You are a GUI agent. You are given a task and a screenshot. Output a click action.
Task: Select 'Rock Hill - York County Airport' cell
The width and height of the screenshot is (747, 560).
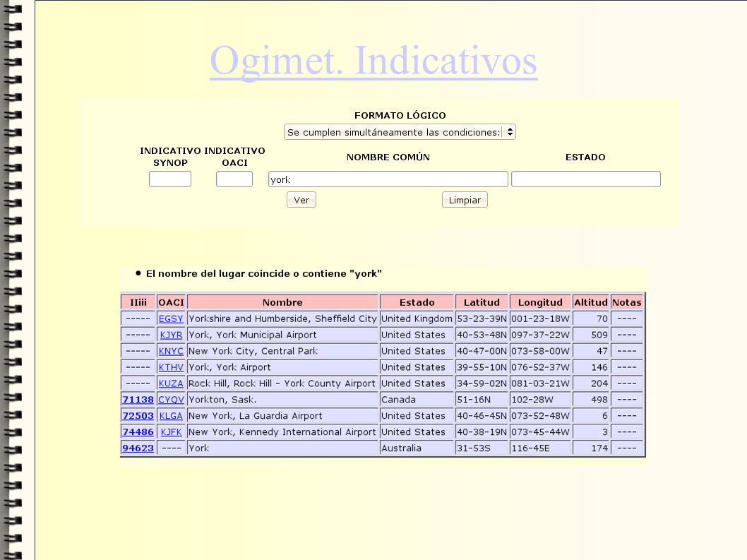click(282, 383)
